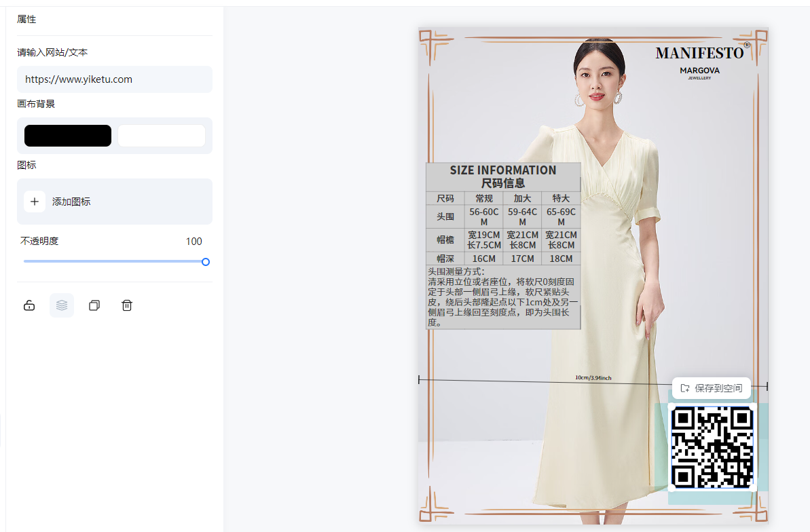
Task: Choose the black canvas background swatch
Action: (x=68, y=136)
